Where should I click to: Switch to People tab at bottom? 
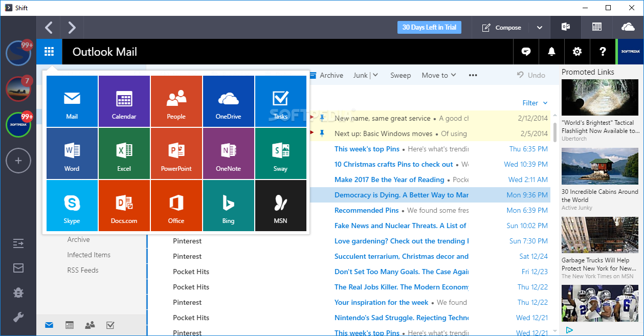(90, 325)
